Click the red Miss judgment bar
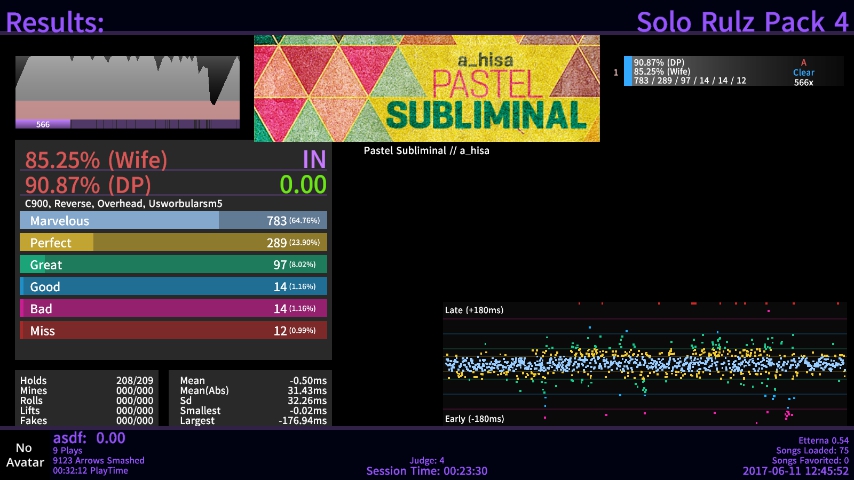Viewport: 854px width, 480px height. click(x=173, y=331)
